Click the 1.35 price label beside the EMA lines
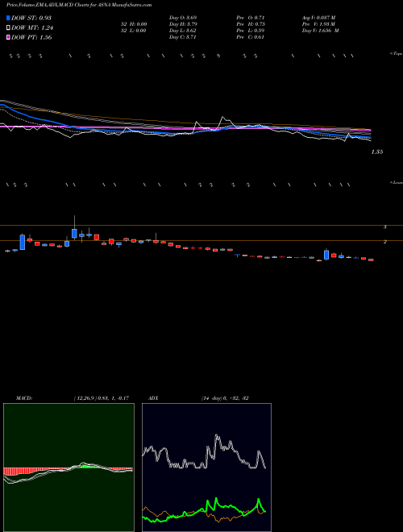 point(377,152)
